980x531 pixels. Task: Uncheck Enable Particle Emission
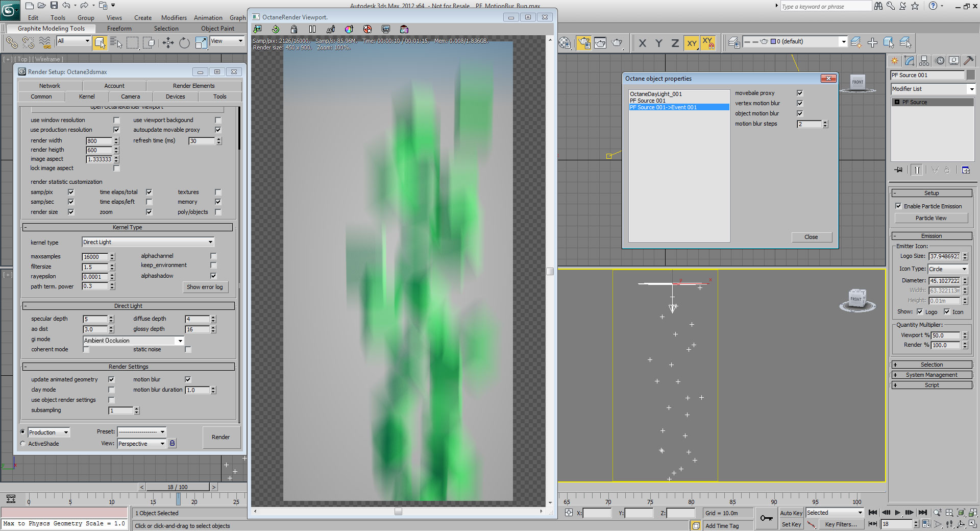tap(898, 206)
